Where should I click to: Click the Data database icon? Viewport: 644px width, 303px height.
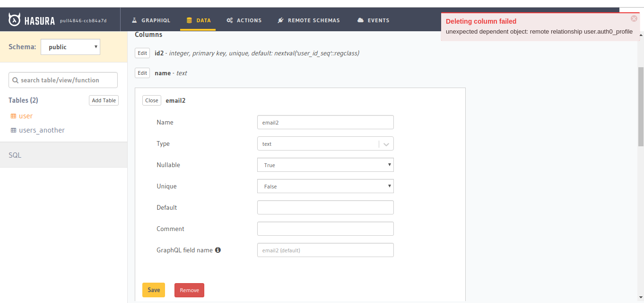(x=189, y=20)
